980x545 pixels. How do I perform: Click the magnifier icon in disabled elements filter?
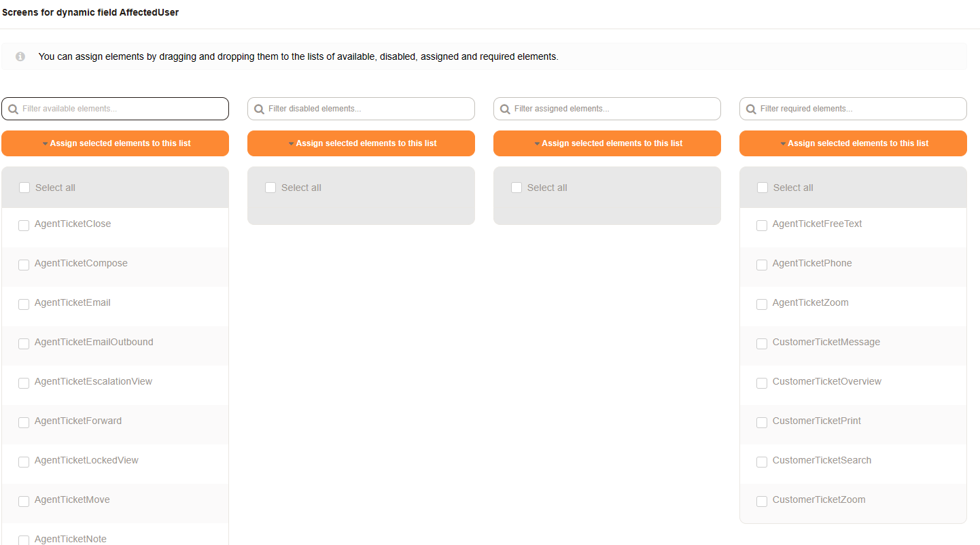(259, 109)
